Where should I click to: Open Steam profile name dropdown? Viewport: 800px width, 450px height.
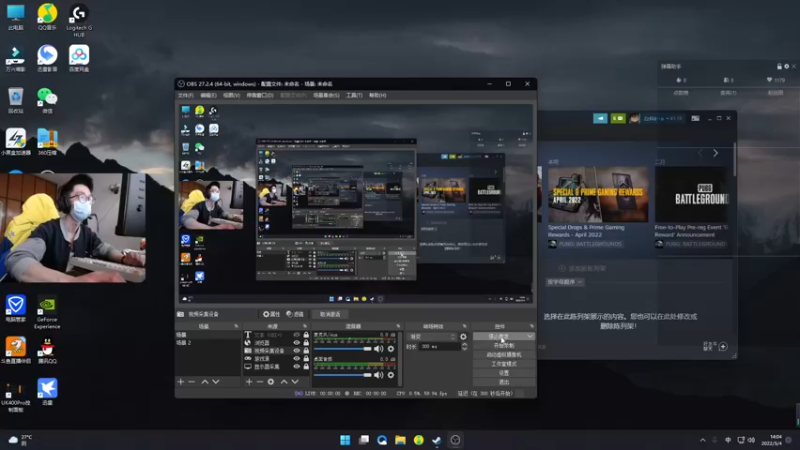point(662,118)
